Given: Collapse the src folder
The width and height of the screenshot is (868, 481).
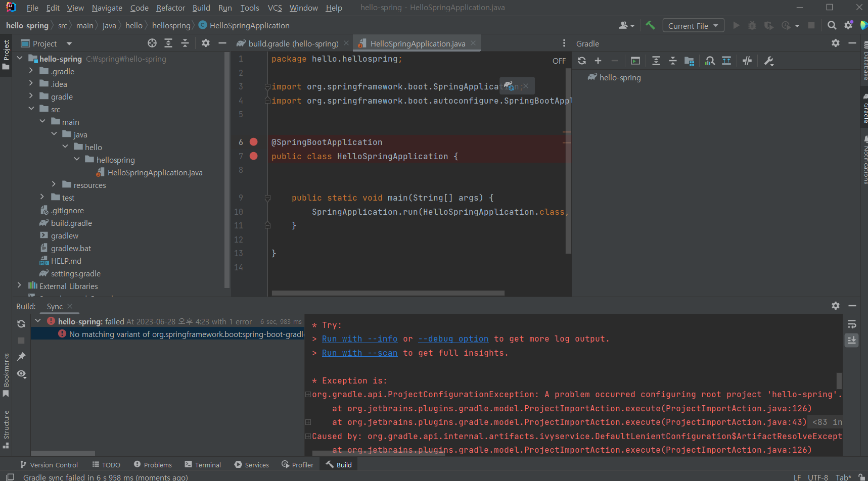Looking at the screenshot, I should point(31,109).
